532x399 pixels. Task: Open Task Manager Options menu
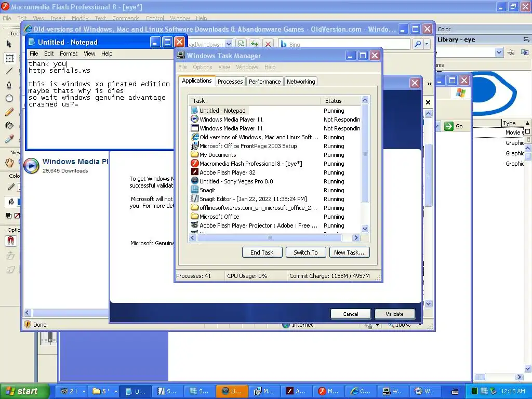pos(202,67)
